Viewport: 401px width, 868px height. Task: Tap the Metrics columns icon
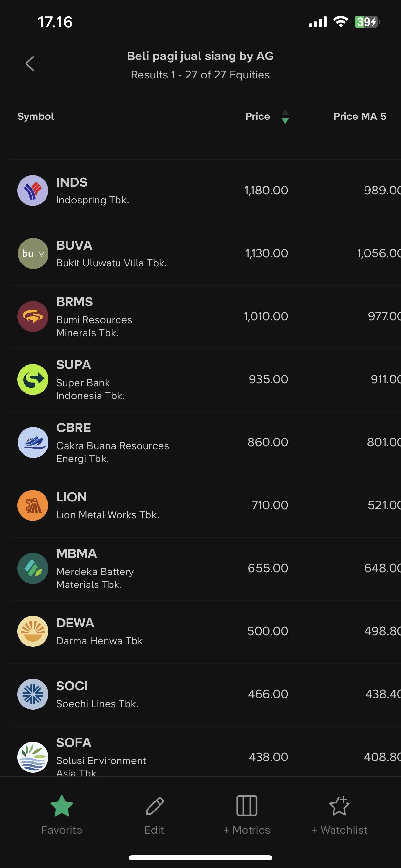point(247,806)
